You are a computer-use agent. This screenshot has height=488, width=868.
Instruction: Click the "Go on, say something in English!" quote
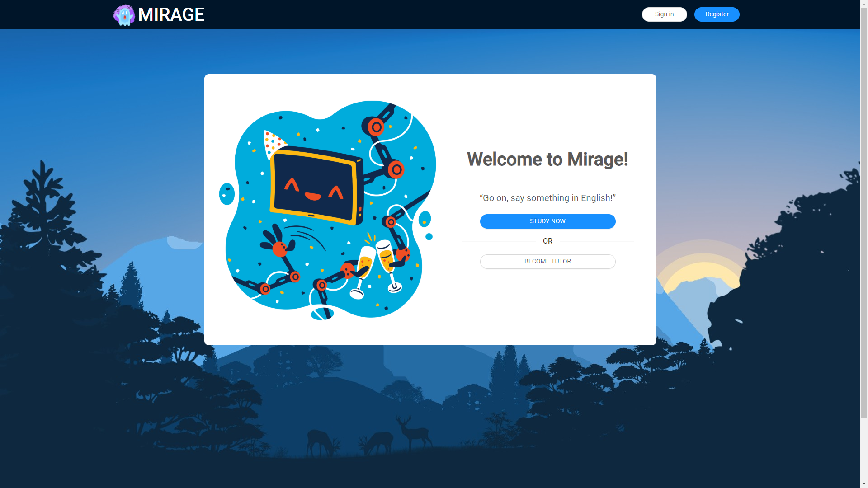(547, 198)
